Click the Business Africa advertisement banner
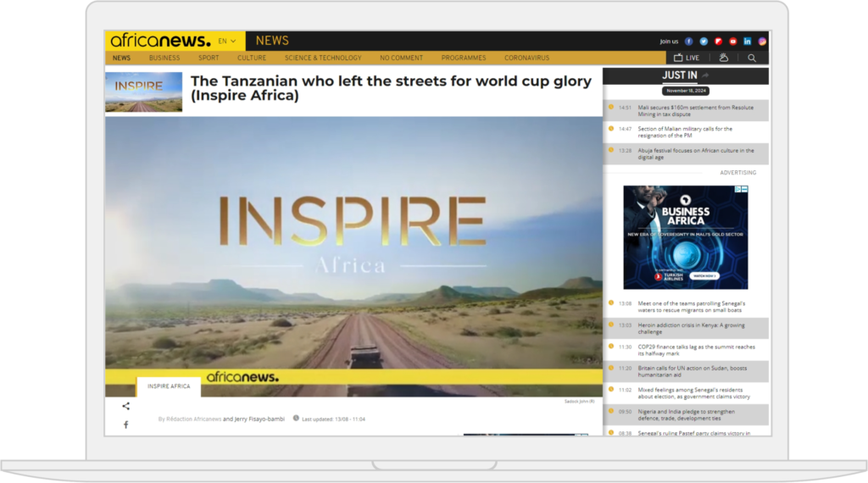 click(685, 237)
